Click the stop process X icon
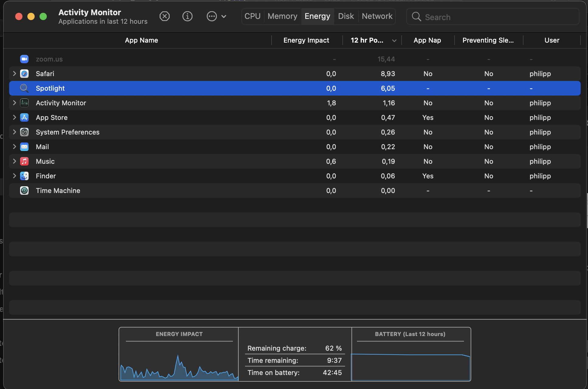The height and width of the screenshot is (389, 588). point(164,16)
